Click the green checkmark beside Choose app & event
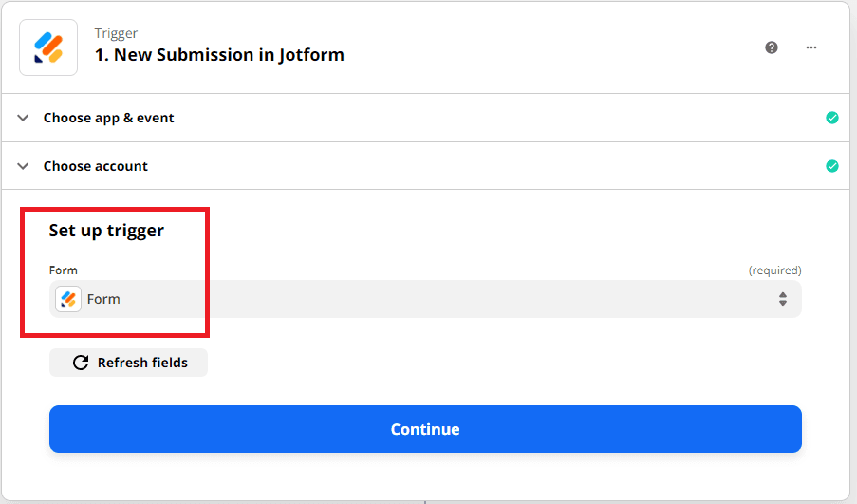857x504 pixels. point(832,118)
